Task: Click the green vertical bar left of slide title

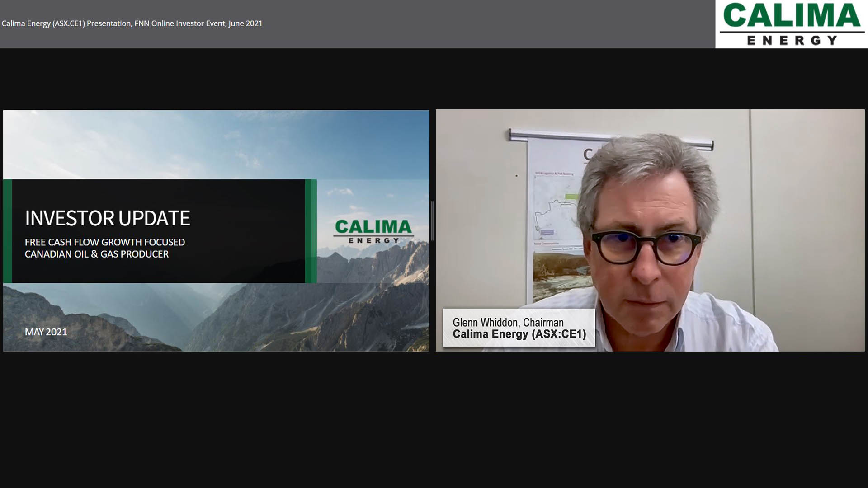Action: (7, 231)
